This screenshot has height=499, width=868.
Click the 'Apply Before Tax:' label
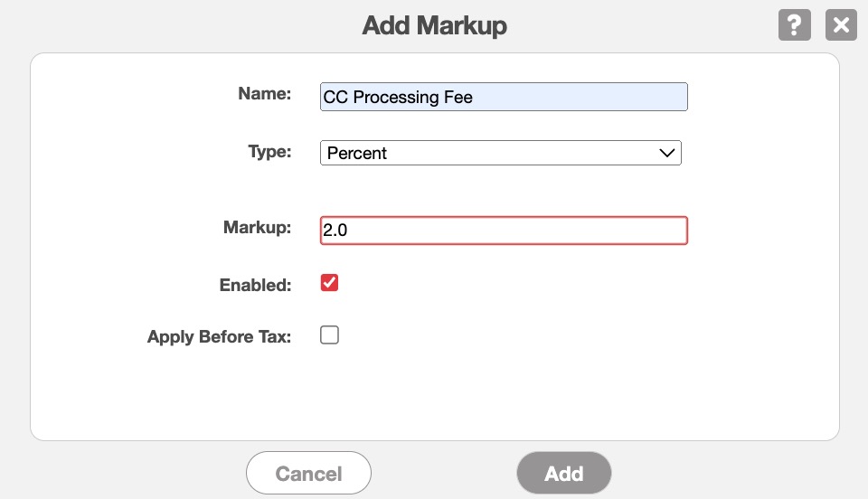coord(219,337)
